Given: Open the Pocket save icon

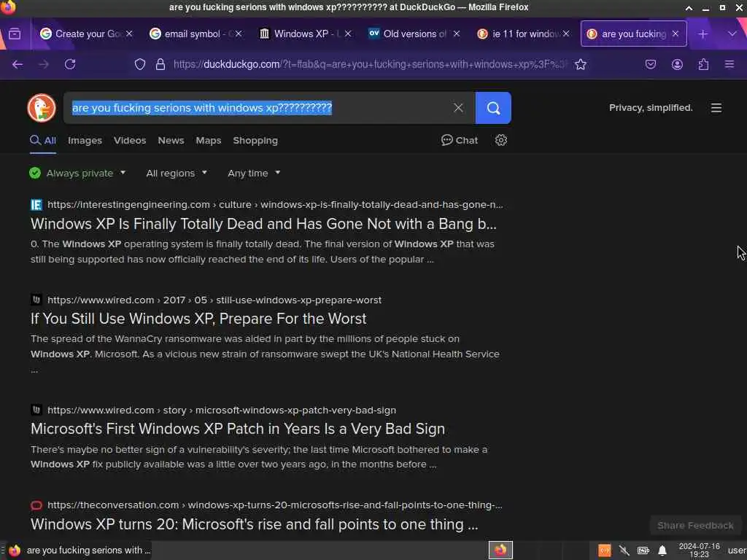Looking at the screenshot, I should tap(650, 64).
